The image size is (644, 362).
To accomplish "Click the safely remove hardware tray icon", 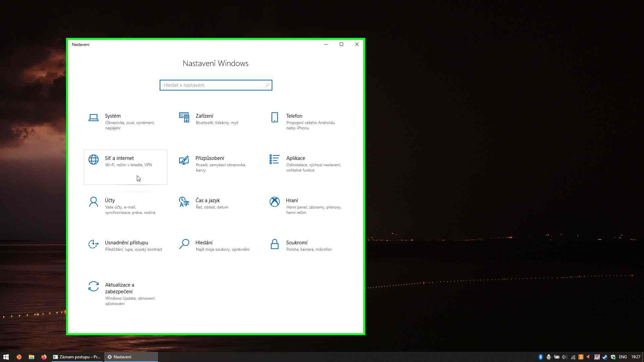I will (548, 357).
